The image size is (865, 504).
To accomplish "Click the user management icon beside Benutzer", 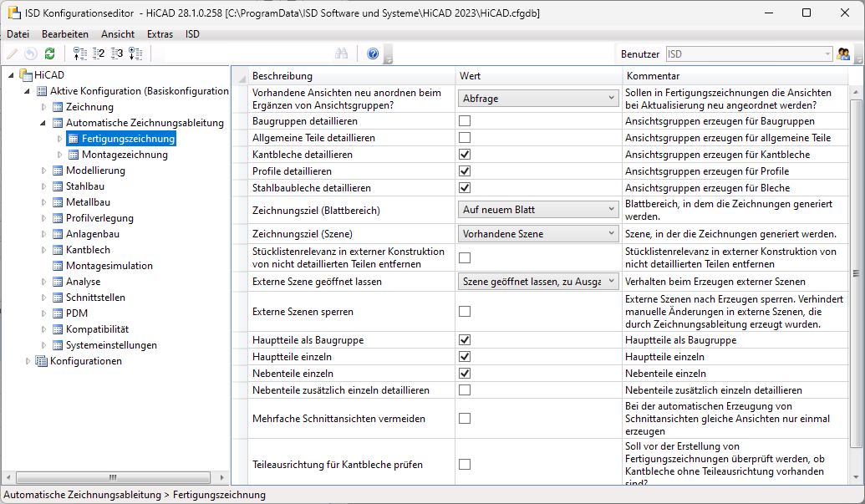I will click(x=844, y=53).
